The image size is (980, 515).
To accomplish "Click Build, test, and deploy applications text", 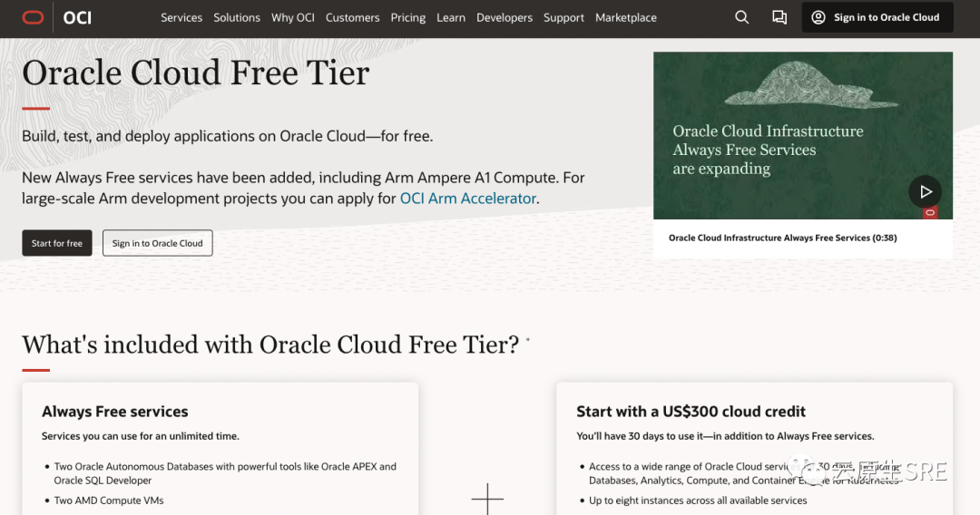I will click(x=228, y=136).
